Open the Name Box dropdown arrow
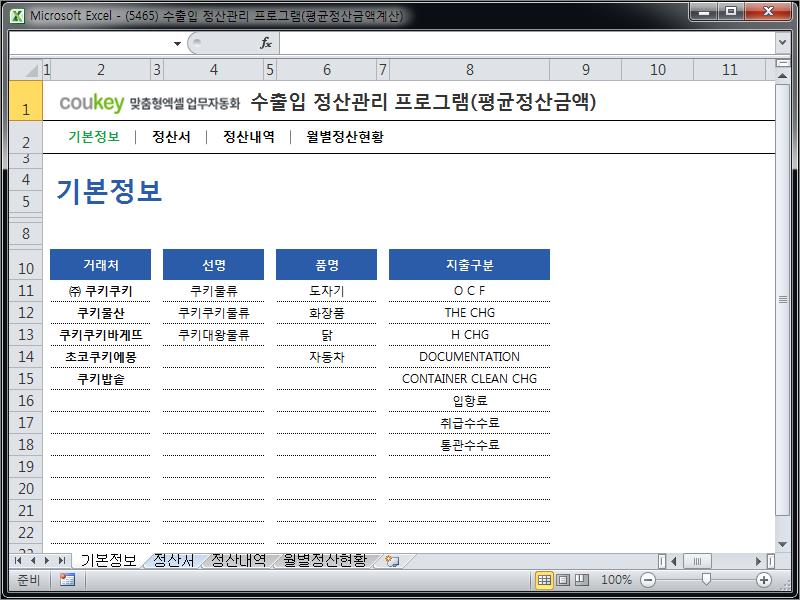Viewport: 800px width, 600px height. click(177, 43)
